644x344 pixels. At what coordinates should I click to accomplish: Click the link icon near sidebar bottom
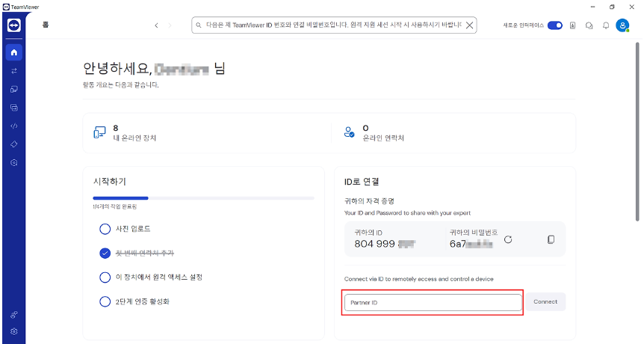pos(14,315)
